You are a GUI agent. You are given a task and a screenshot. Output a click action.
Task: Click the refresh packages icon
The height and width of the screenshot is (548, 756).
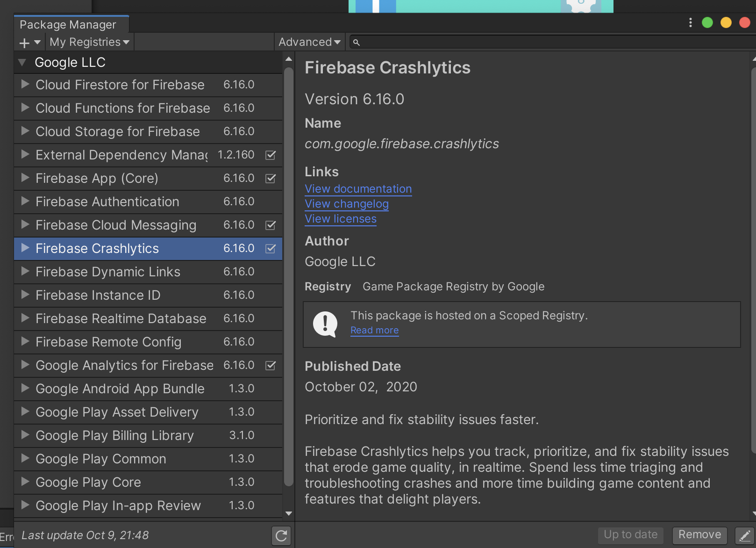pos(281,536)
